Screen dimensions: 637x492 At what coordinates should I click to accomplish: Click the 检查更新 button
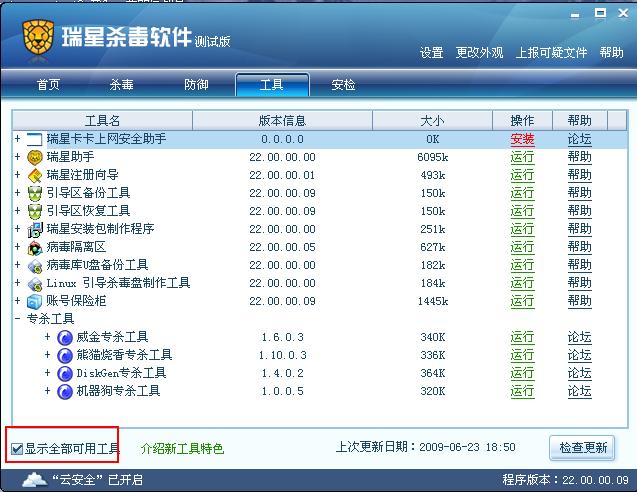pyautogui.click(x=582, y=448)
